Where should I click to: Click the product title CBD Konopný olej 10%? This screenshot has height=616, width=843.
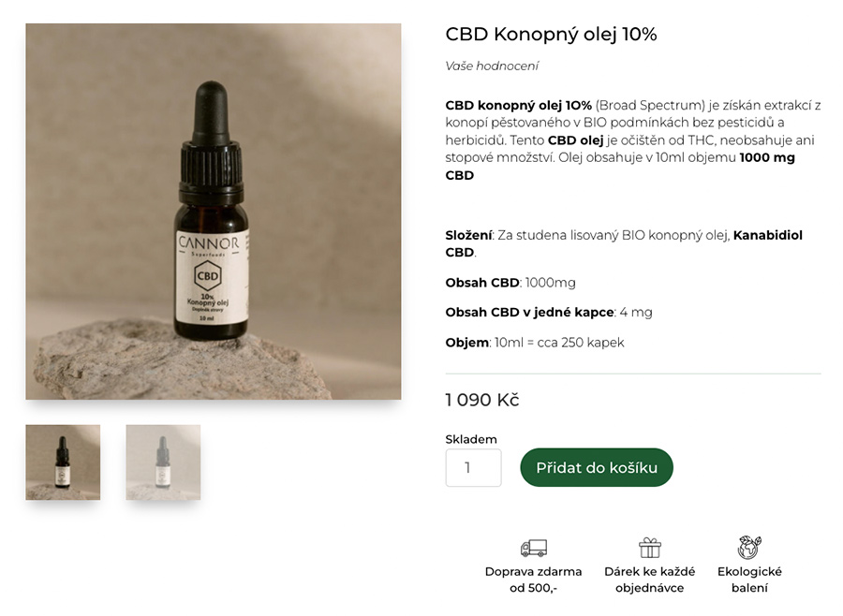pos(551,35)
